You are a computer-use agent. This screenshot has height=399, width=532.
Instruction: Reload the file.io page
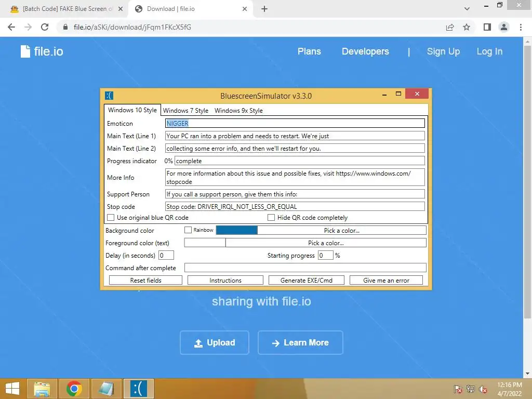point(45,27)
